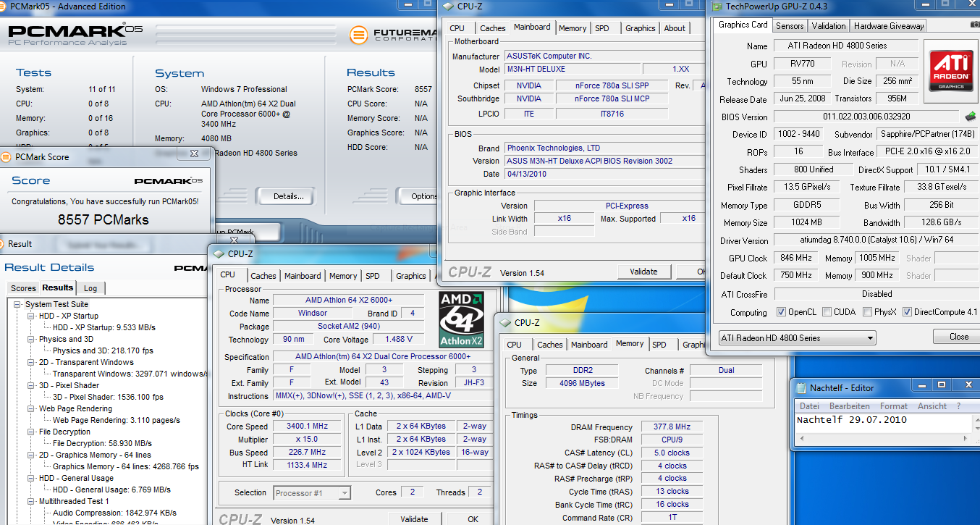
Task: Click the GPU-Z title bar app icon
Action: 717,7
